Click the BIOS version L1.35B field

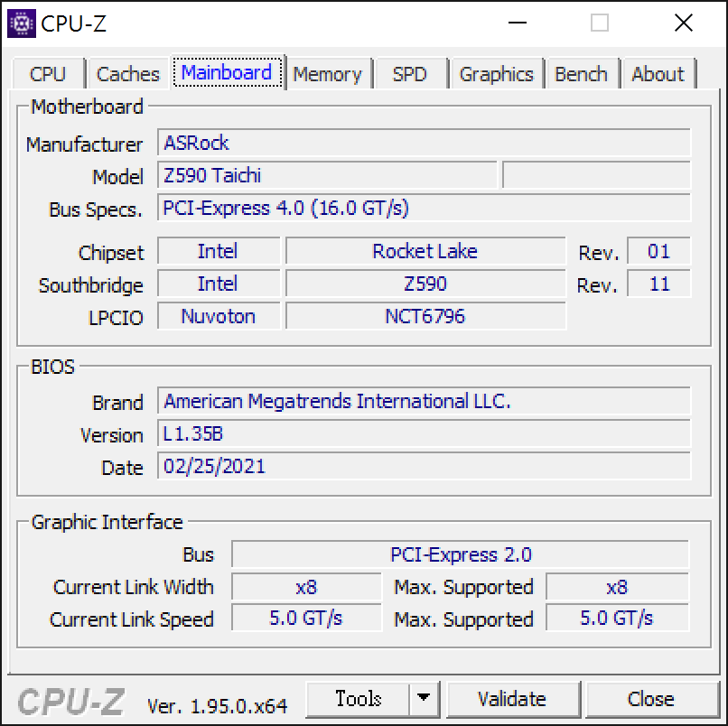click(424, 433)
